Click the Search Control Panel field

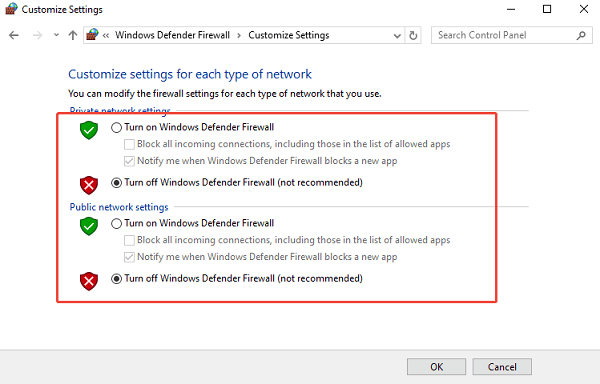pyautogui.click(x=512, y=35)
